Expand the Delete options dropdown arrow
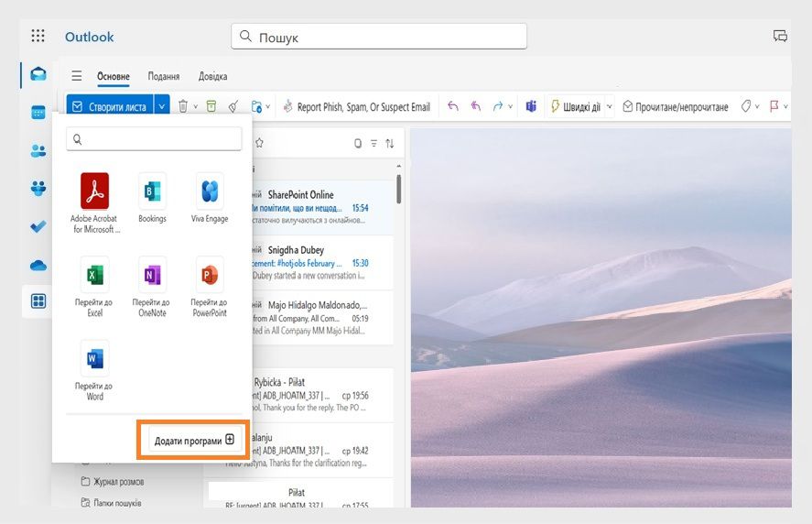 coord(196,107)
